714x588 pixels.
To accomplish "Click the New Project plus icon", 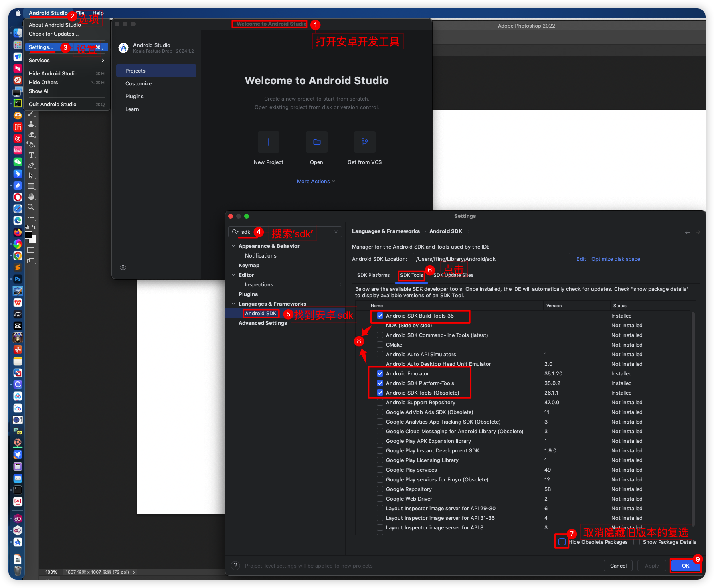I will [x=269, y=142].
